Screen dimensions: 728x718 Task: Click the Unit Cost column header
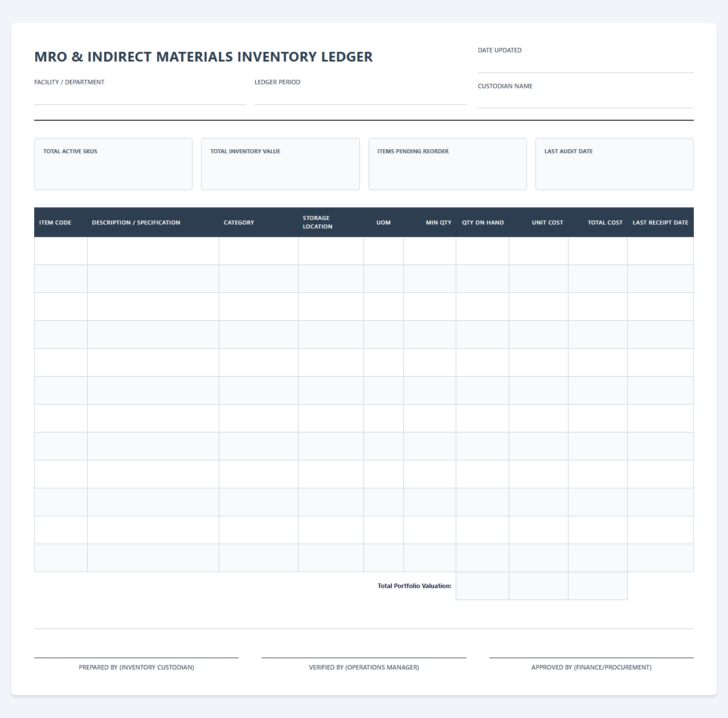click(539, 222)
